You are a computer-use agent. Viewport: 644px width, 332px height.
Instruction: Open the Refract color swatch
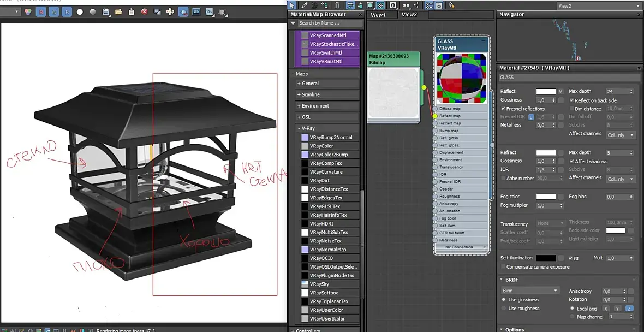546,152
